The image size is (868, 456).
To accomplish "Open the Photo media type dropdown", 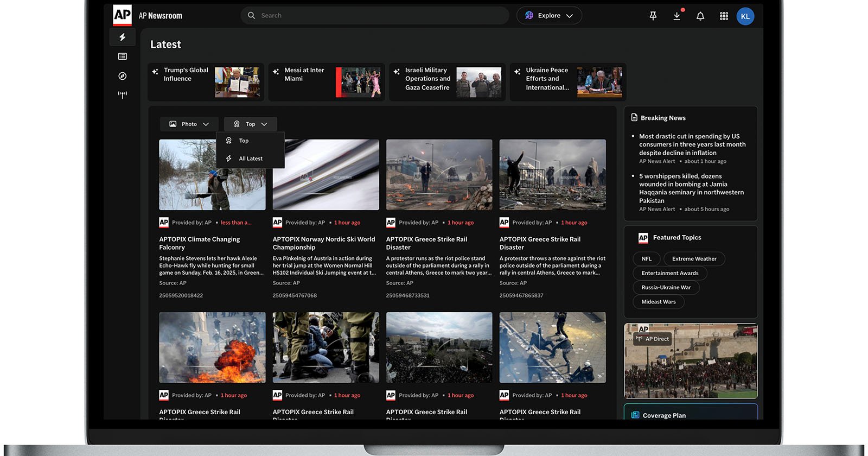I will pos(189,124).
